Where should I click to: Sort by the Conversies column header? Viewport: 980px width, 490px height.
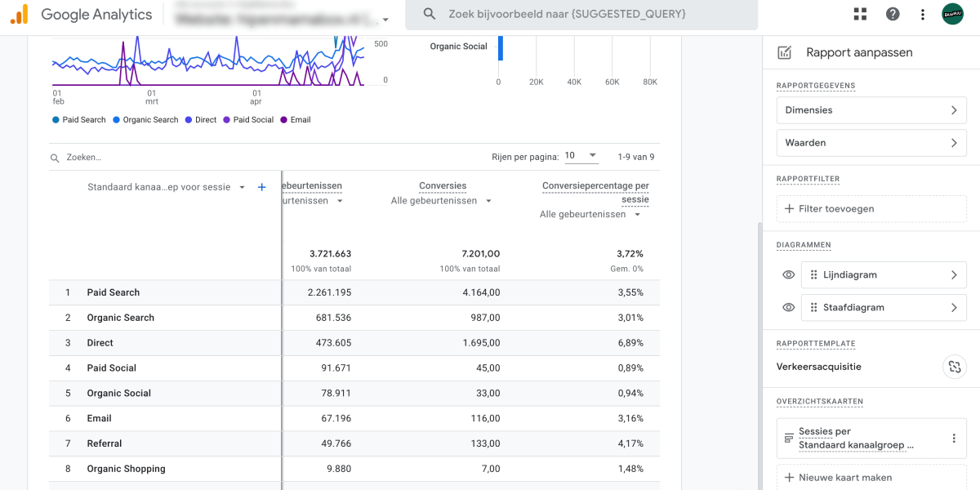[443, 186]
